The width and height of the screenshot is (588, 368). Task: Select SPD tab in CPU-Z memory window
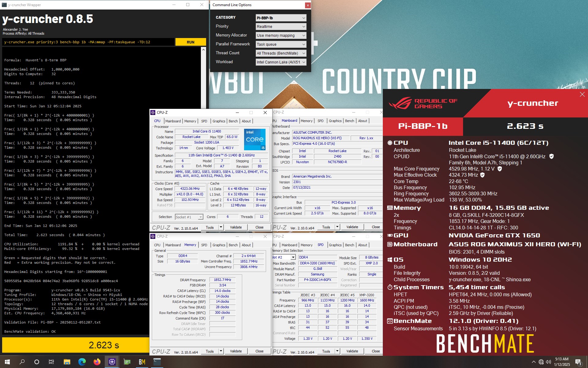click(204, 245)
